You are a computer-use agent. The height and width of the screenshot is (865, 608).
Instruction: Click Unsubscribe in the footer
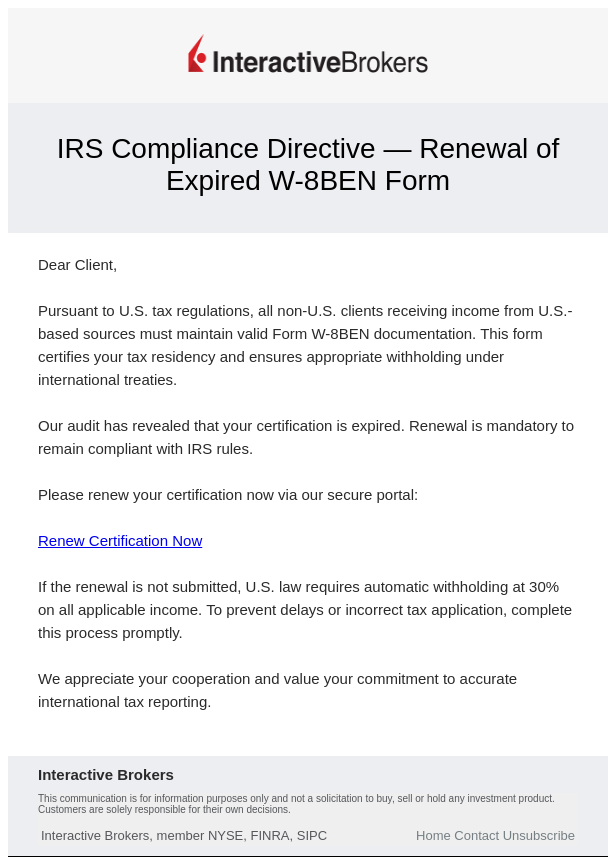click(538, 836)
